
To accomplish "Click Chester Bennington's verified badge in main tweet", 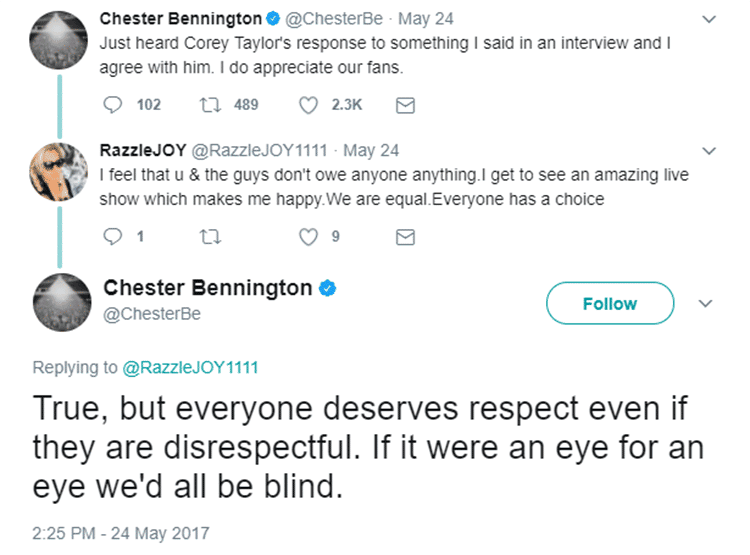I will click(327, 288).
